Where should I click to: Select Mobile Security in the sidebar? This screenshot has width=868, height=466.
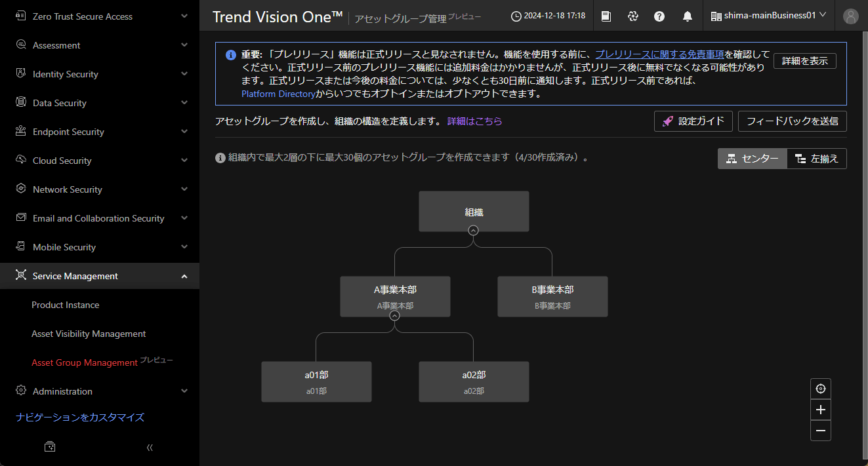coord(100,247)
